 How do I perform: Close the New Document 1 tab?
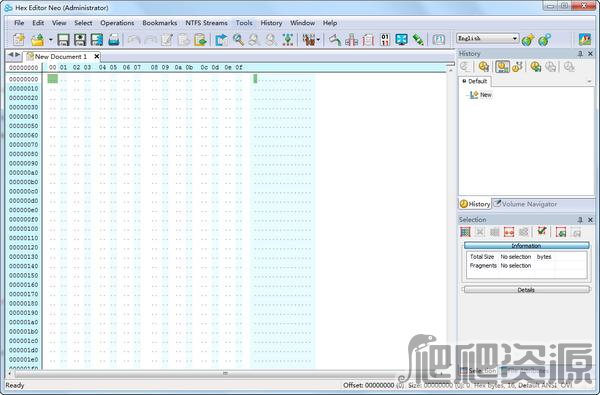coord(97,57)
